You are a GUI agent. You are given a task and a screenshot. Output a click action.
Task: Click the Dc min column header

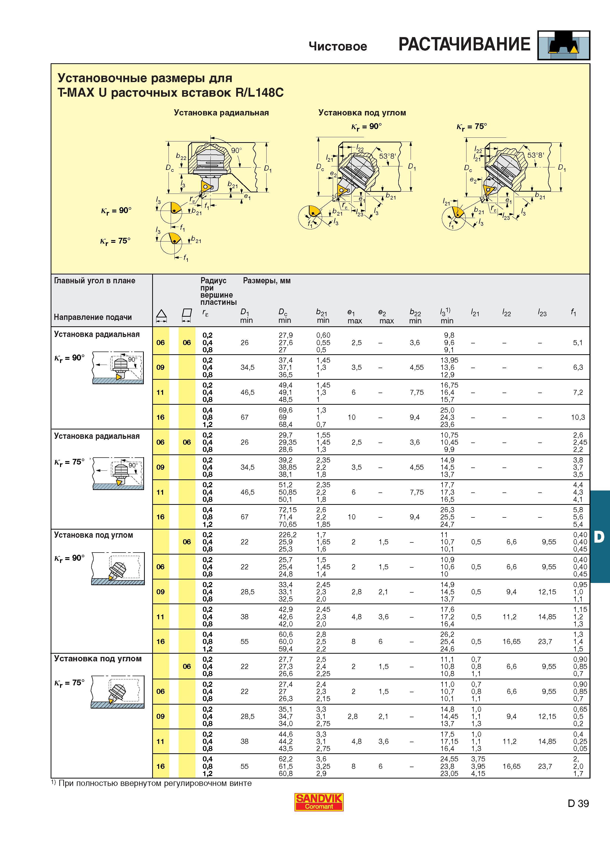(285, 316)
